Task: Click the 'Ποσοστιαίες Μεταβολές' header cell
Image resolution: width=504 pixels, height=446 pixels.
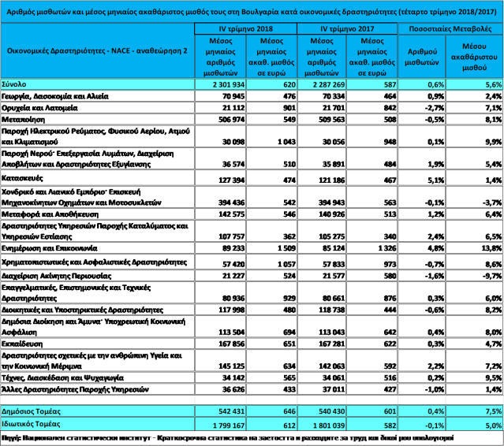Action: tap(450, 28)
